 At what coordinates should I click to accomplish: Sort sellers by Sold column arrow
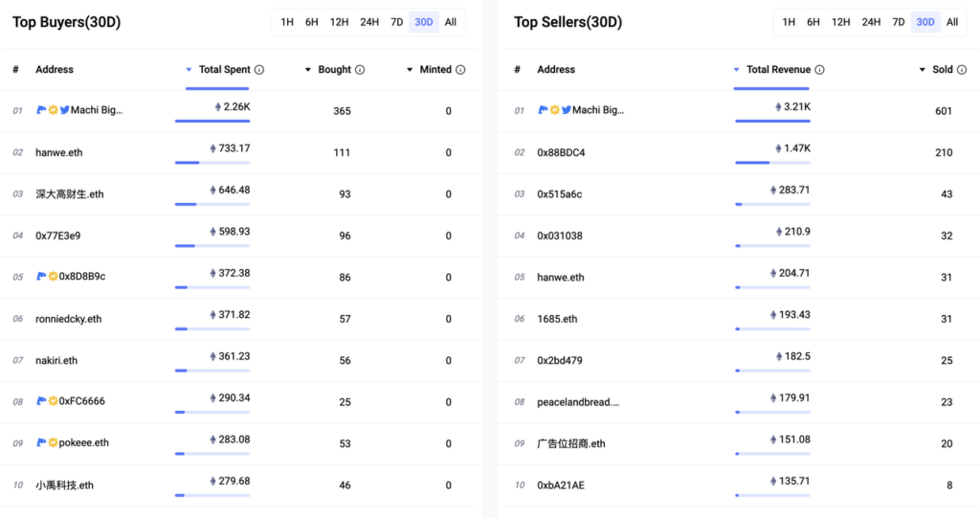923,70
